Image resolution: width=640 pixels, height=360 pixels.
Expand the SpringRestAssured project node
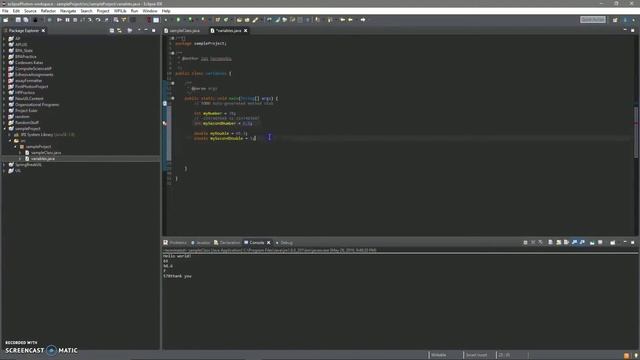pyautogui.click(x=4, y=164)
